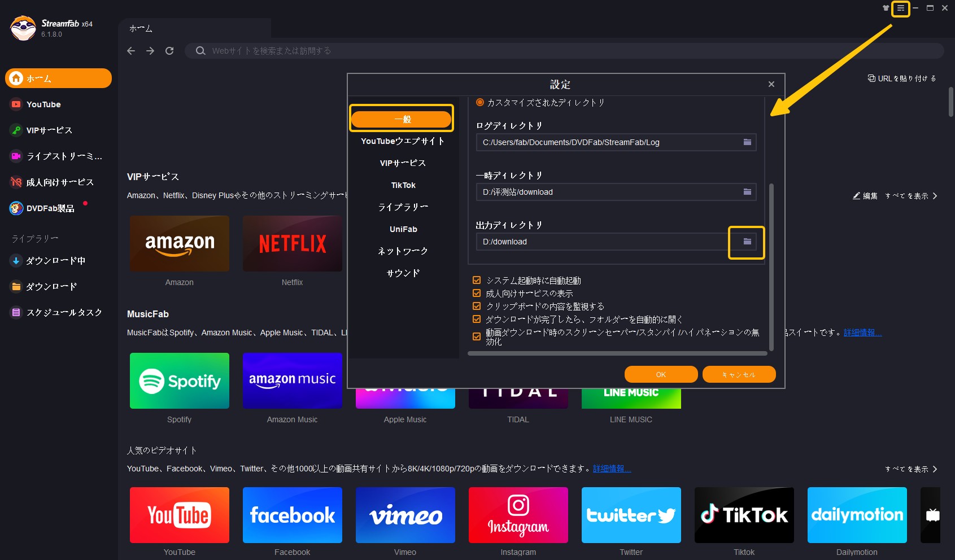Click the ホーム browser tab
955x560 pixels.
point(195,28)
